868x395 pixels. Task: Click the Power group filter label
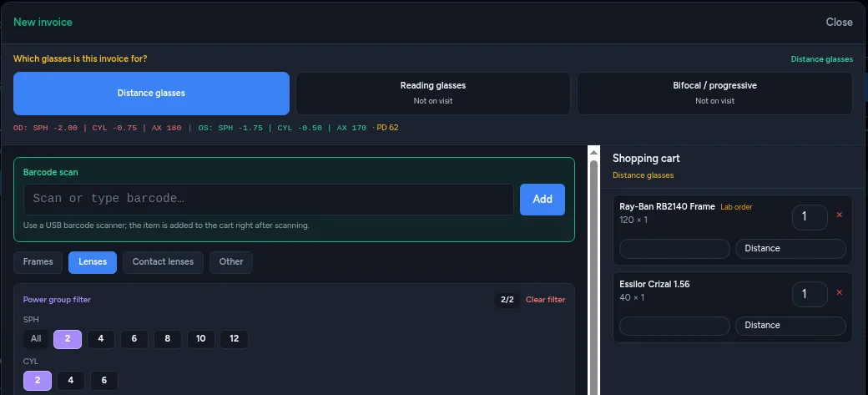[x=57, y=300]
